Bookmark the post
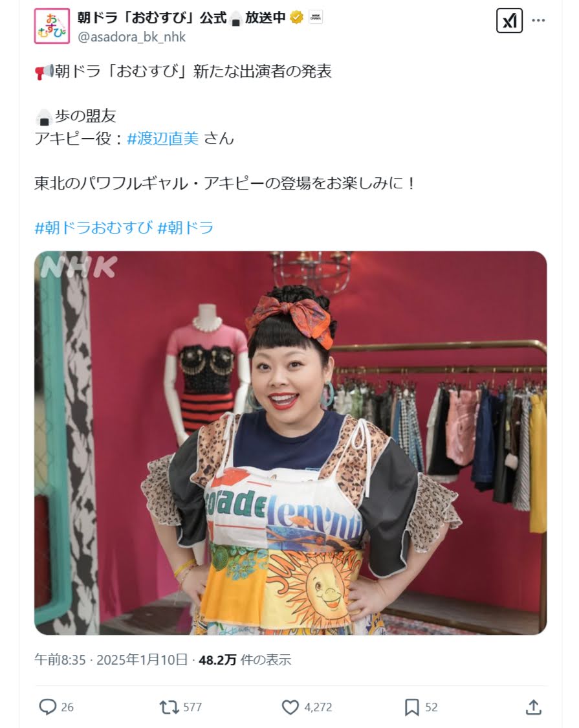579x728 pixels. click(x=412, y=707)
